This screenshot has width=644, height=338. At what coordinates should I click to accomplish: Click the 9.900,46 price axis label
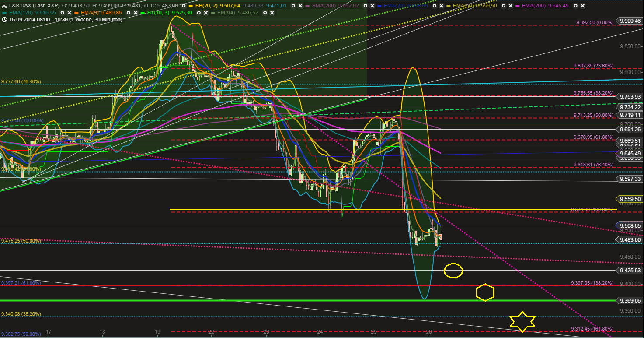pos(629,21)
